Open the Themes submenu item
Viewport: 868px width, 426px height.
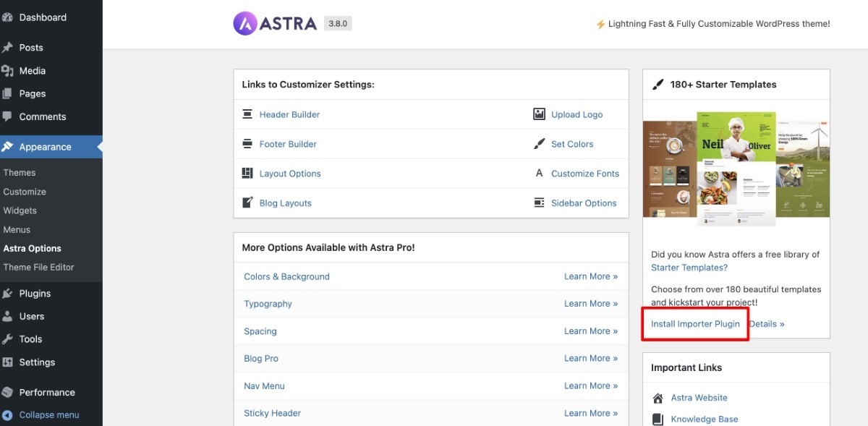point(20,173)
